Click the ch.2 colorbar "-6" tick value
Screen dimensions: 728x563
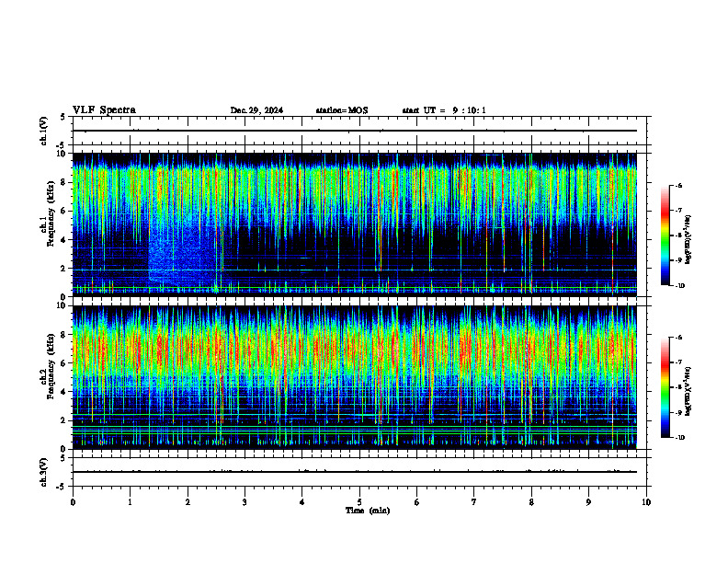(x=678, y=338)
